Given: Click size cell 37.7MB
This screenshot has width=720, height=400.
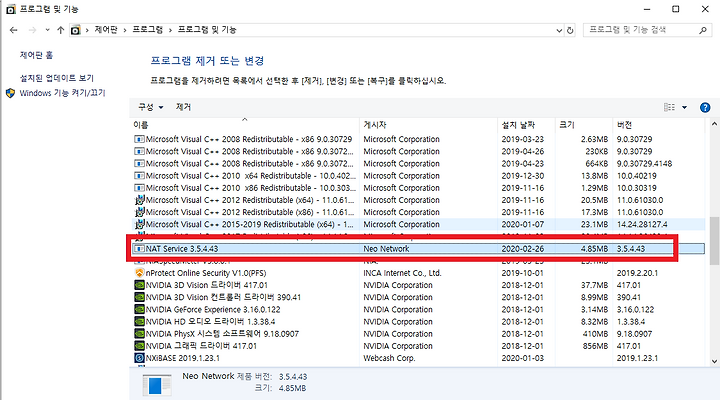Looking at the screenshot, I should point(595,285).
